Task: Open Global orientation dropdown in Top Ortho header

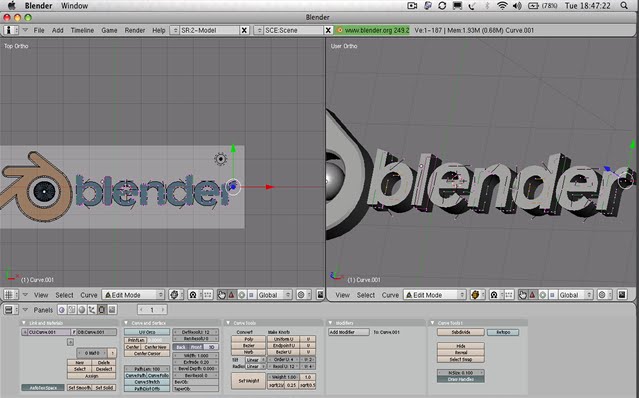Action: tap(275, 295)
